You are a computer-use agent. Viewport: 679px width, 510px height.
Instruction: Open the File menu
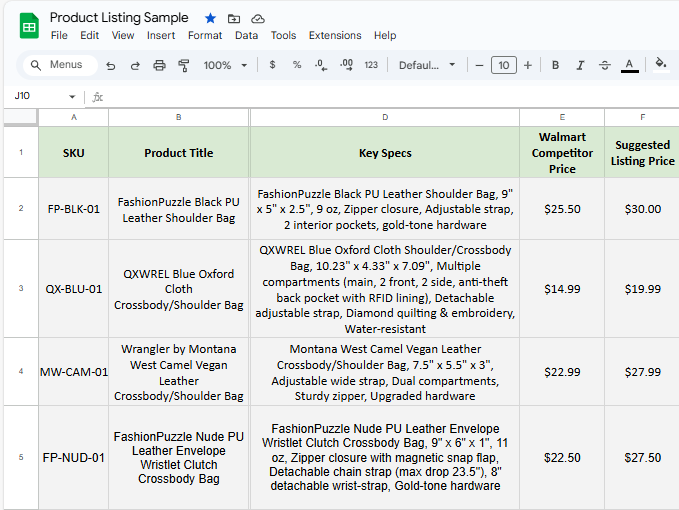pyautogui.click(x=59, y=36)
